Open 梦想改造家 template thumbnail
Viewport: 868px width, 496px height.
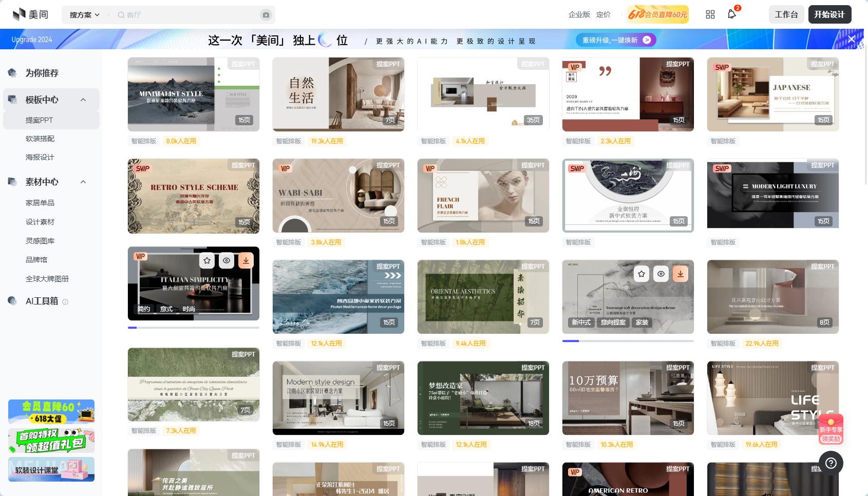click(x=483, y=398)
